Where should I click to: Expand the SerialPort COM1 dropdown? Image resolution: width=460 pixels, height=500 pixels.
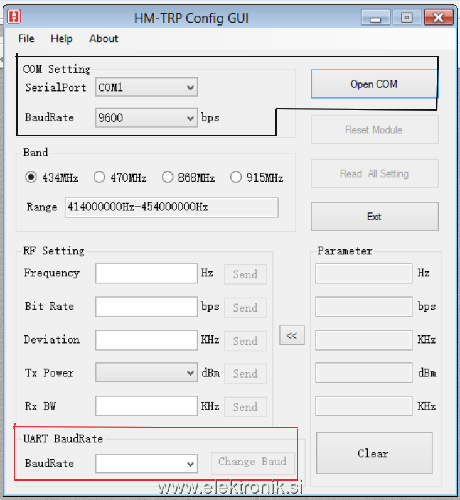pyautogui.click(x=146, y=87)
